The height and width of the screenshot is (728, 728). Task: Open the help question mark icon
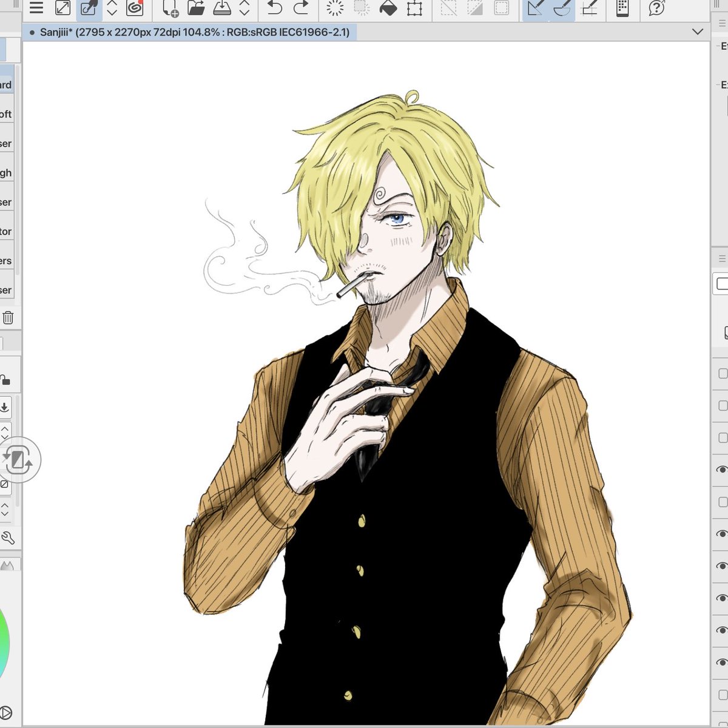click(656, 8)
